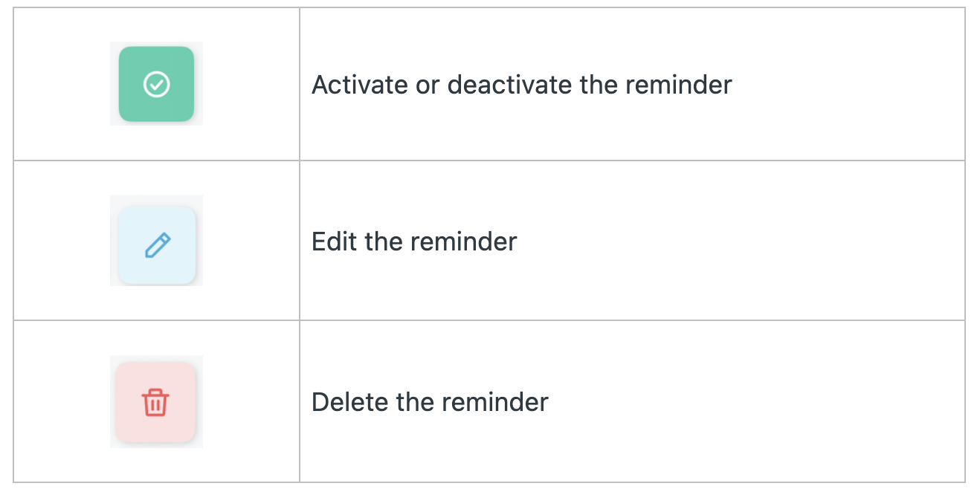Click the "Delete the reminder" description

click(x=430, y=402)
